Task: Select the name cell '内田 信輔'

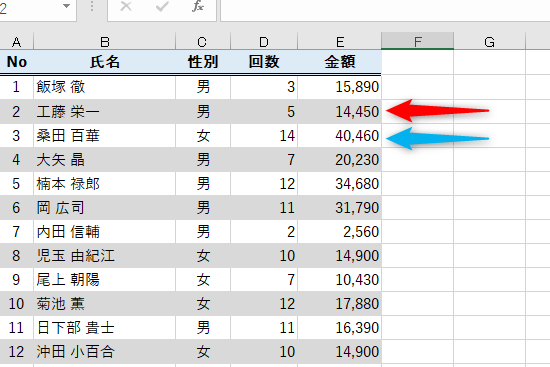Action: click(x=105, y=232)
